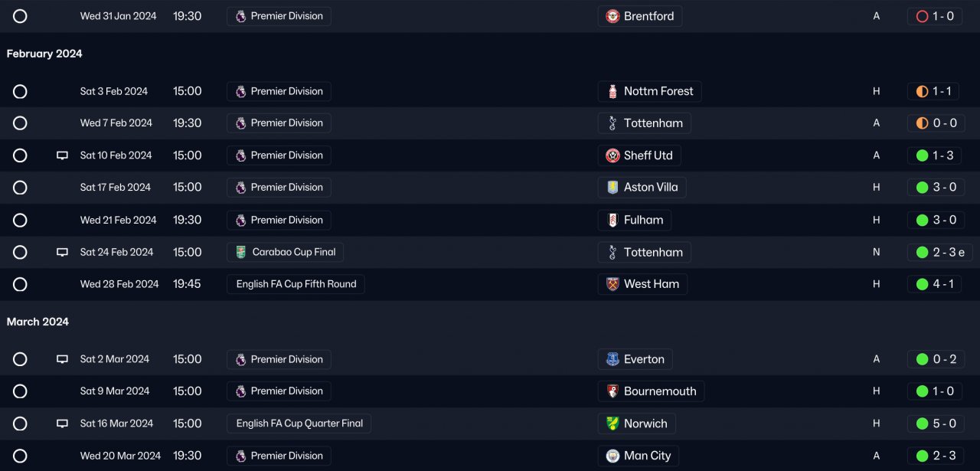
Task: Click the Everton club crest icon
Action: [x=612, y=359]
